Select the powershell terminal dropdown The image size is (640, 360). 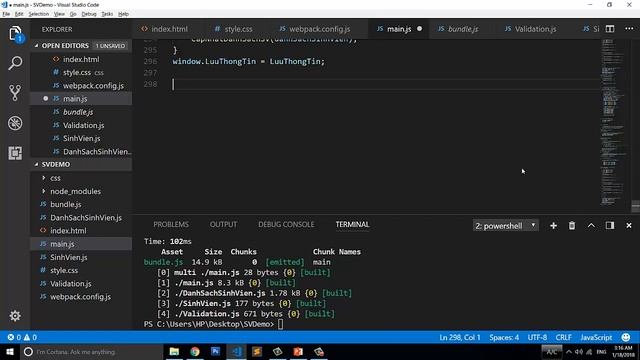505,225
